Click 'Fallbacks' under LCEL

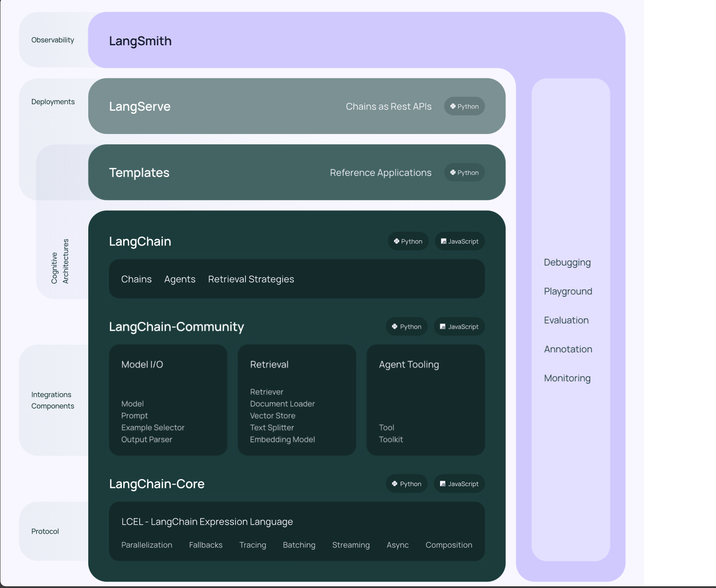pyautogui.click(x=206, y=545)
